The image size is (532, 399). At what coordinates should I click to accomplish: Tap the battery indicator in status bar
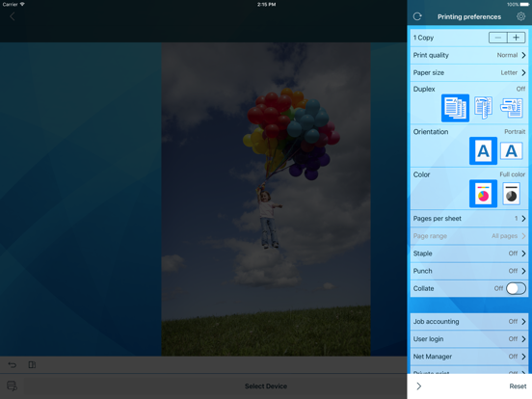click(518, 5)
